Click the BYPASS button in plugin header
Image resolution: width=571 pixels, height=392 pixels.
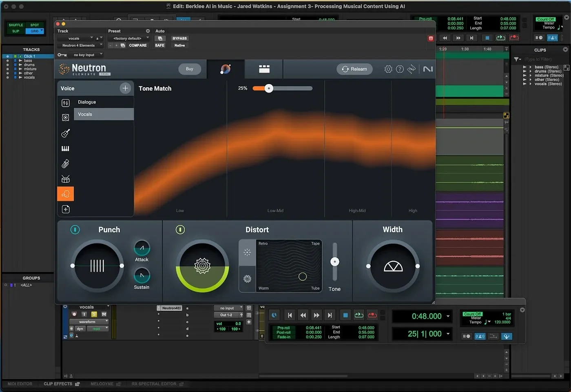coord(179,38)
